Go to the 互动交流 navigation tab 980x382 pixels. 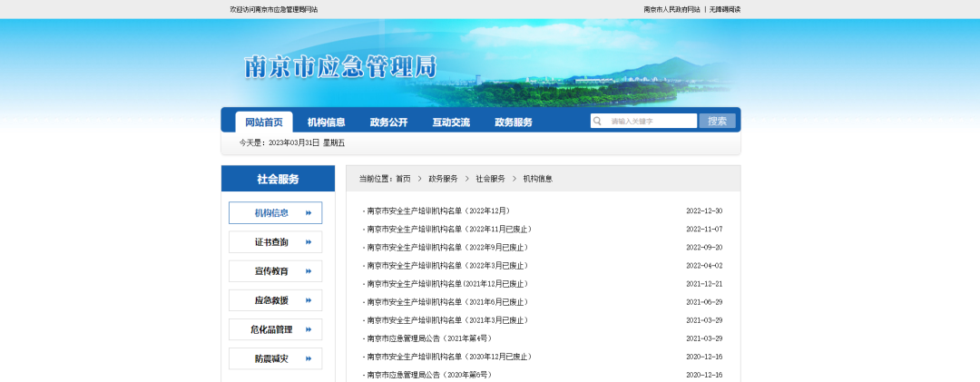tap(451, 122)
